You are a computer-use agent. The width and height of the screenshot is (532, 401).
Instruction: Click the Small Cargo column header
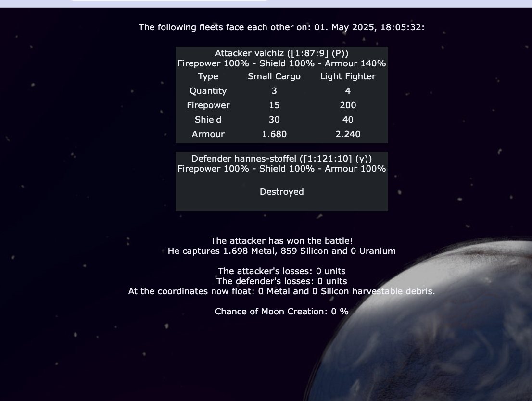[x=274, y=76]
